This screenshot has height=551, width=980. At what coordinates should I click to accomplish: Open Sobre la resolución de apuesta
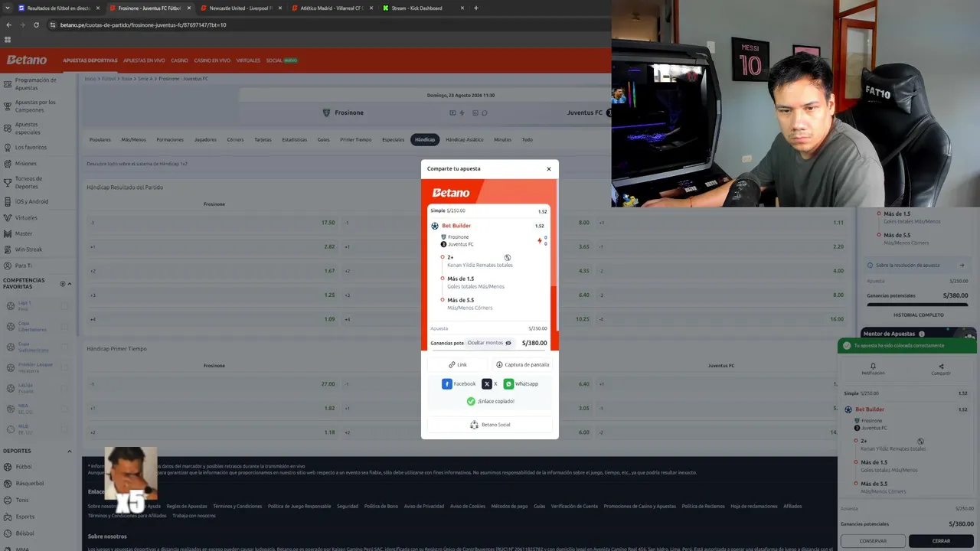tap(916, 266)
